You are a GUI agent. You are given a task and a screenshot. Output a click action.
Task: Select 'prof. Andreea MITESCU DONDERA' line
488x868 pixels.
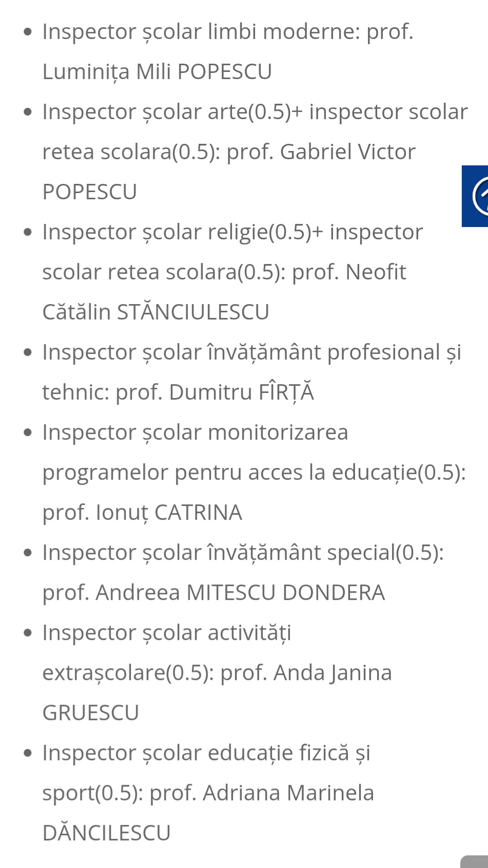pos(213,593)
